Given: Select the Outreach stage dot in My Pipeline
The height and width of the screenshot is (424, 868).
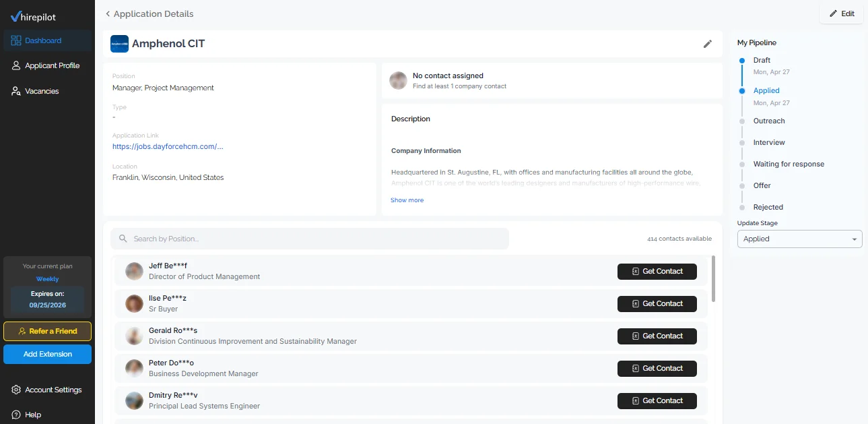Looking at the screenshot, I should [x=743, y=121].
